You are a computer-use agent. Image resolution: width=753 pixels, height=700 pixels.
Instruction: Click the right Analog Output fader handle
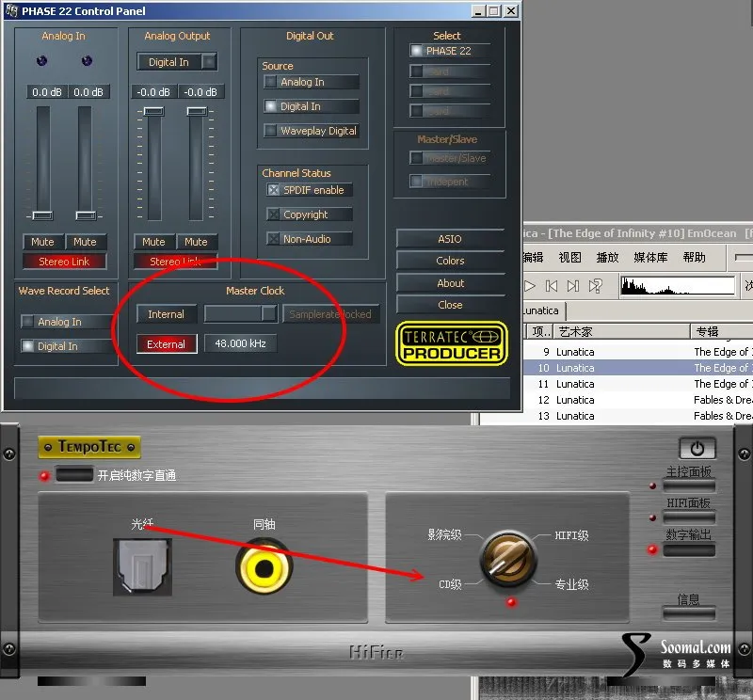[197, 111]
